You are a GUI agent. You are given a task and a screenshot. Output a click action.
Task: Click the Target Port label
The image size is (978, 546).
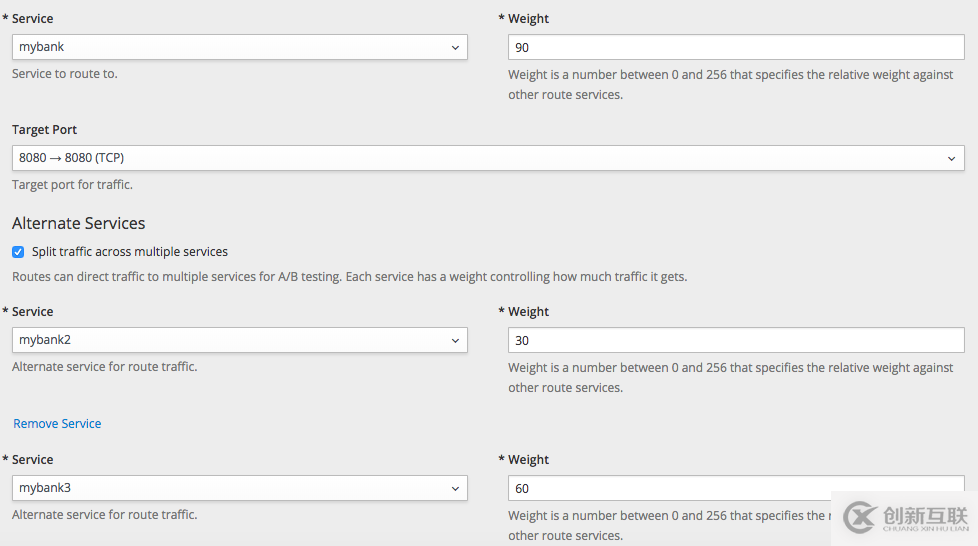(x=44, y=130)
